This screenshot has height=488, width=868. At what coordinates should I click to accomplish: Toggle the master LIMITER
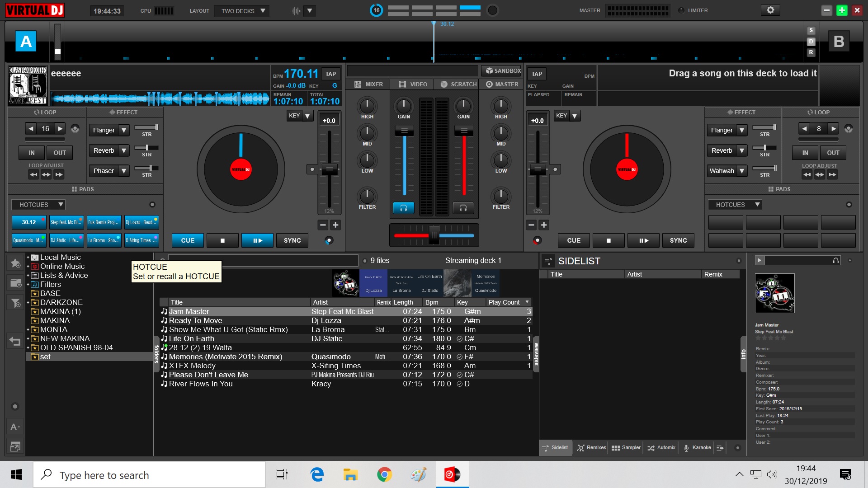coord(681,10)
